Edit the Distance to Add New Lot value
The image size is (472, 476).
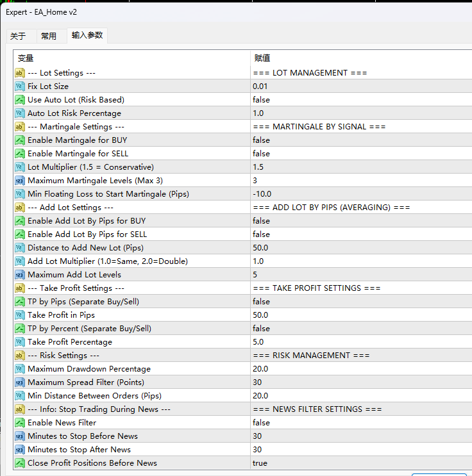[260, 248]
